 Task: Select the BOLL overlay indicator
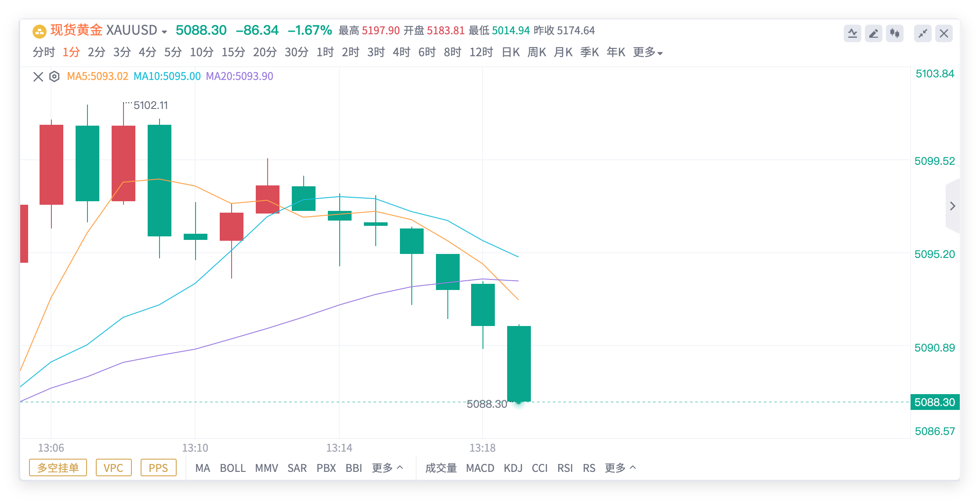coord(232,468)
